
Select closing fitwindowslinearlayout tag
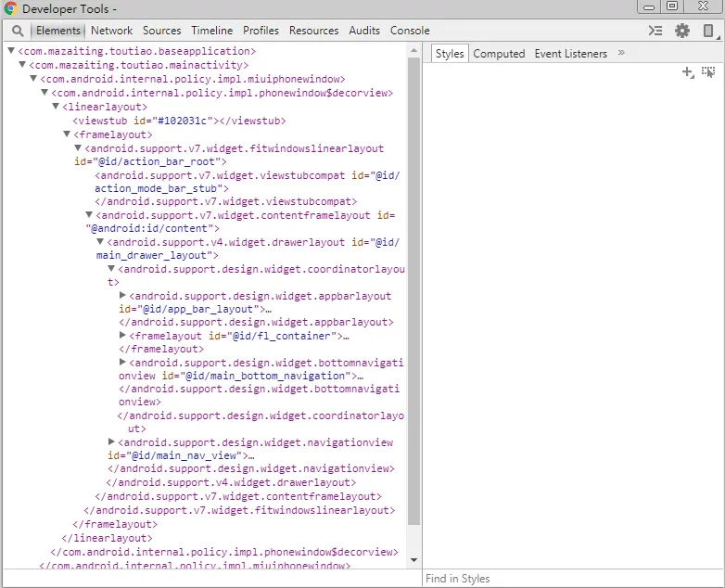click(239, 510)
